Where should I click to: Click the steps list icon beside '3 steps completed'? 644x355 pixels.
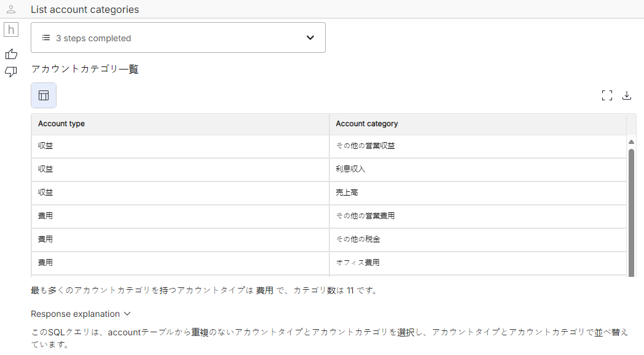45,38
